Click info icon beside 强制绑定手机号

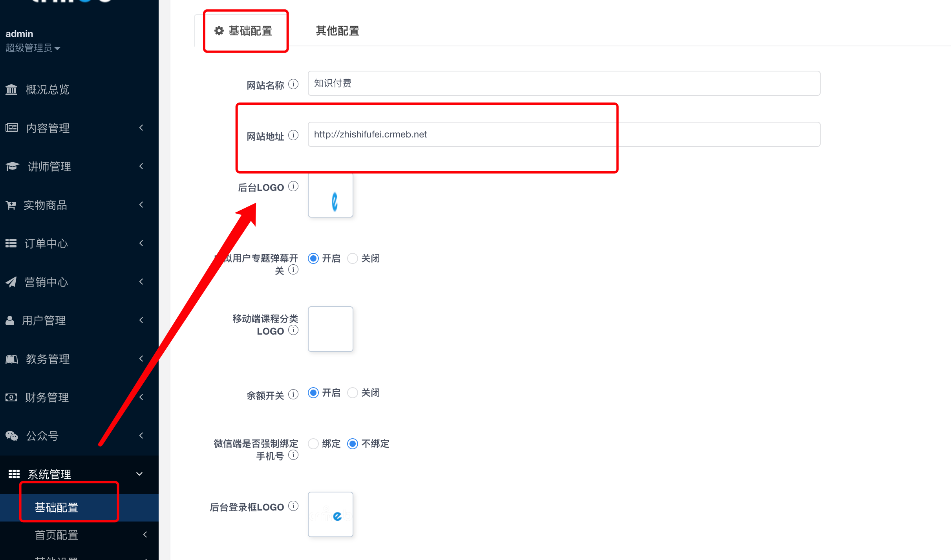point(293,455)
